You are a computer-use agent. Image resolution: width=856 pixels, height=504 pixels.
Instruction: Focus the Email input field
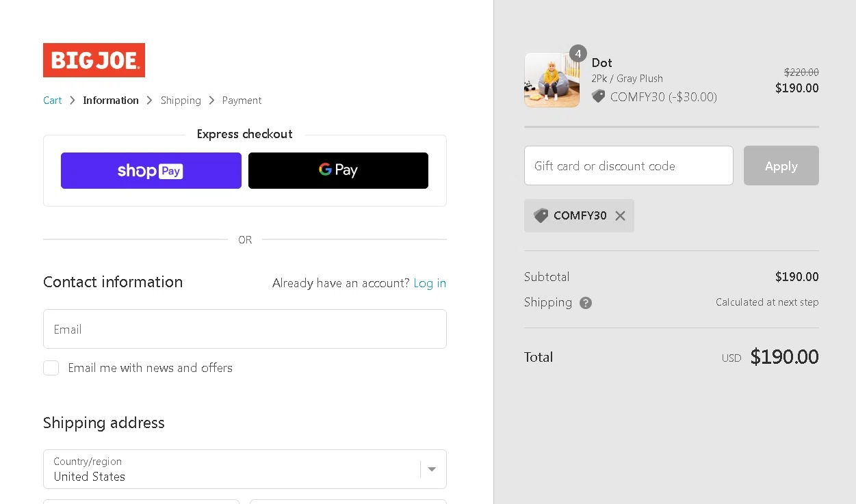click(245, 329)
